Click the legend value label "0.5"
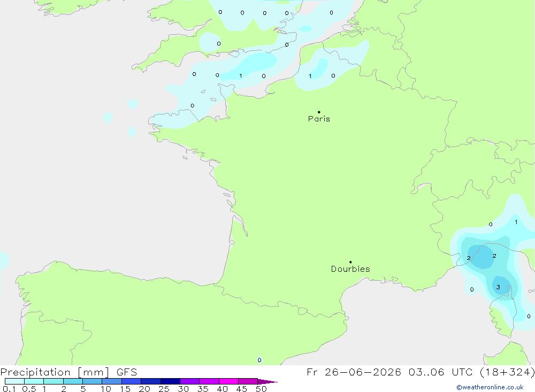This screenshot has height=392, width=535. pos(29,389)
